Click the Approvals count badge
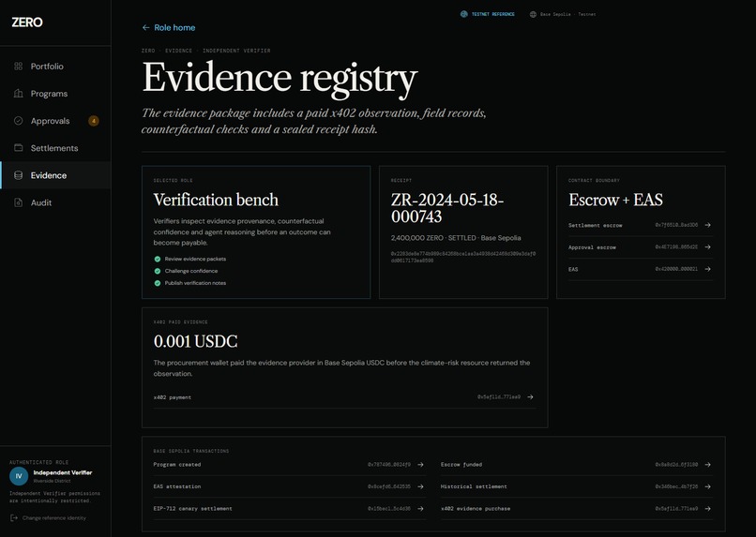The width and height of the screenshot is (756, 537). click(x=94, y=121)
